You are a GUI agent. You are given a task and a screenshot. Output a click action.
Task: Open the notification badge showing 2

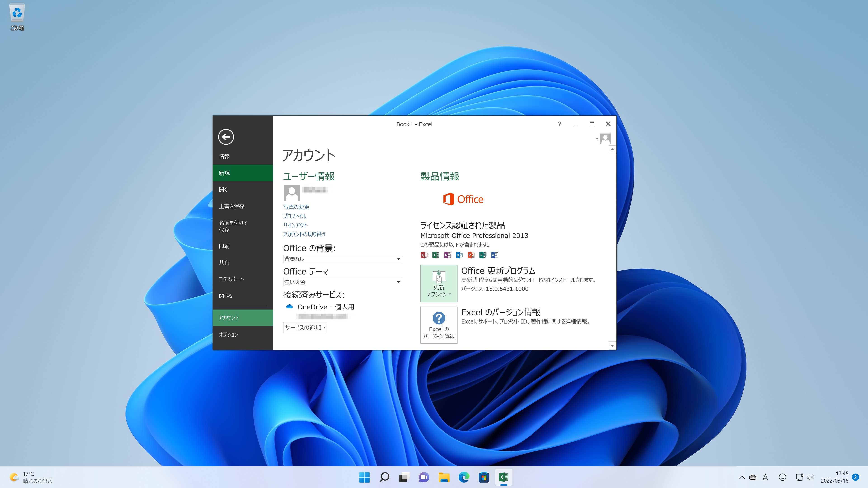[855, 477]
